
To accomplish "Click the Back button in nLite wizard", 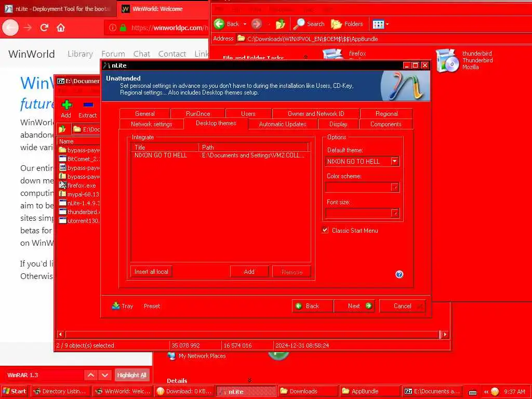I will pyautogui.click(x=312, y=305).
